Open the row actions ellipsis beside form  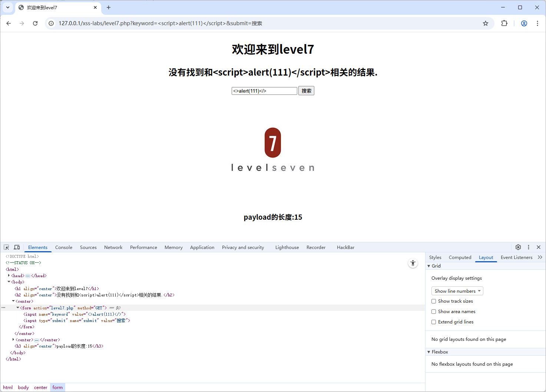[x=3, y=308]
